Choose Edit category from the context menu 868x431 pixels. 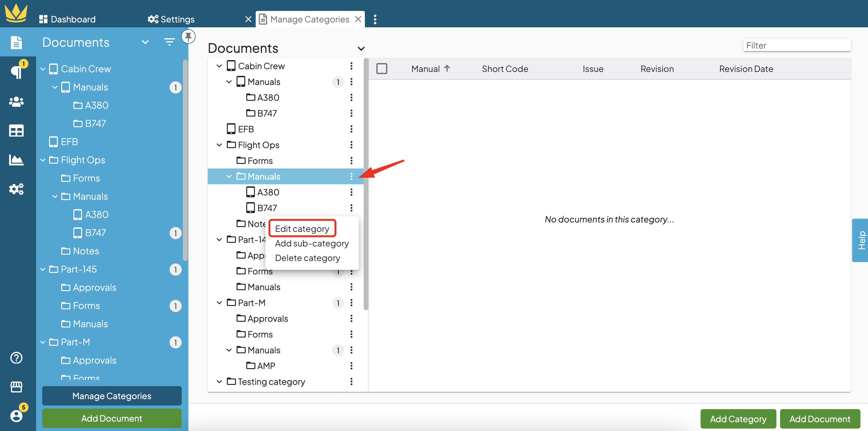302,228
